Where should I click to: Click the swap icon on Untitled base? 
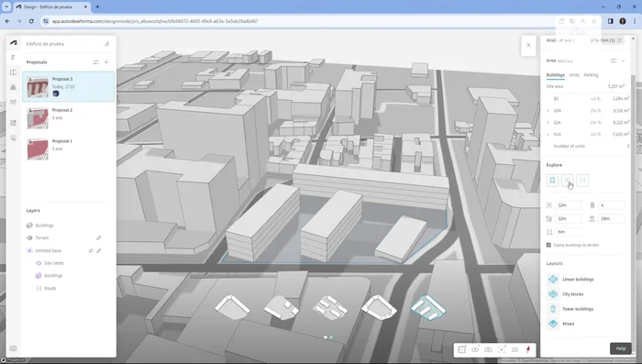pyautogui.click(x=91, y=250)
